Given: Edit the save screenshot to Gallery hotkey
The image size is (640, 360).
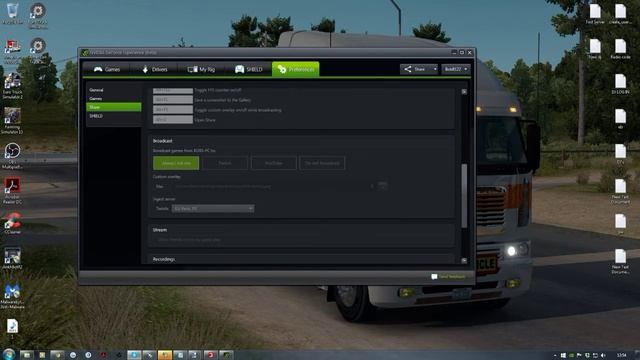Looking at the screenshot, I should coord(173,100).
